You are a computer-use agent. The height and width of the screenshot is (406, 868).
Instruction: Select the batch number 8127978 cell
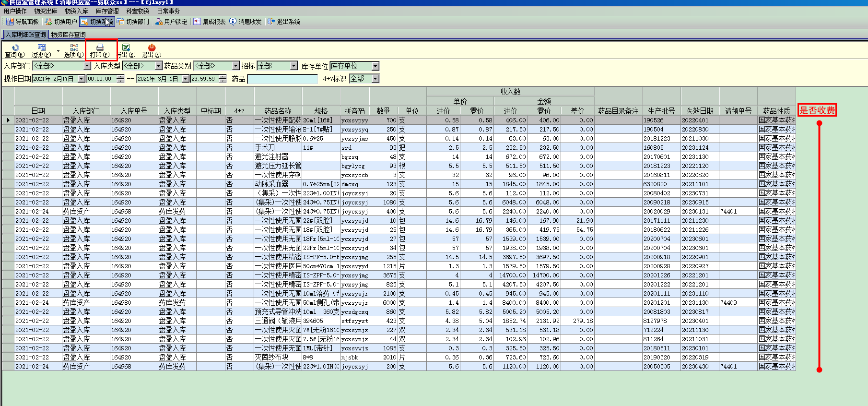point(662,321)
